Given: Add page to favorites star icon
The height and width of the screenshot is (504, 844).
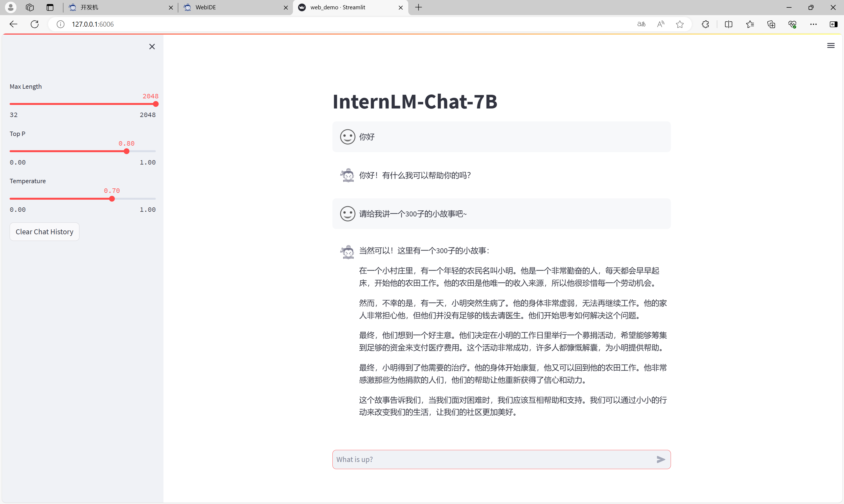Looking at the screenshot, I should pyautogui.click(x=680, y=24).
